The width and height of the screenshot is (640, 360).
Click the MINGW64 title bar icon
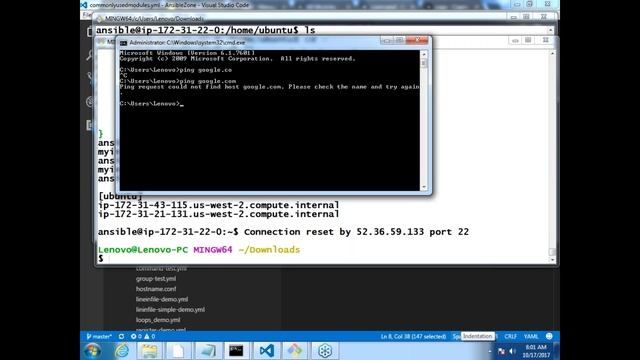[100, 19]
